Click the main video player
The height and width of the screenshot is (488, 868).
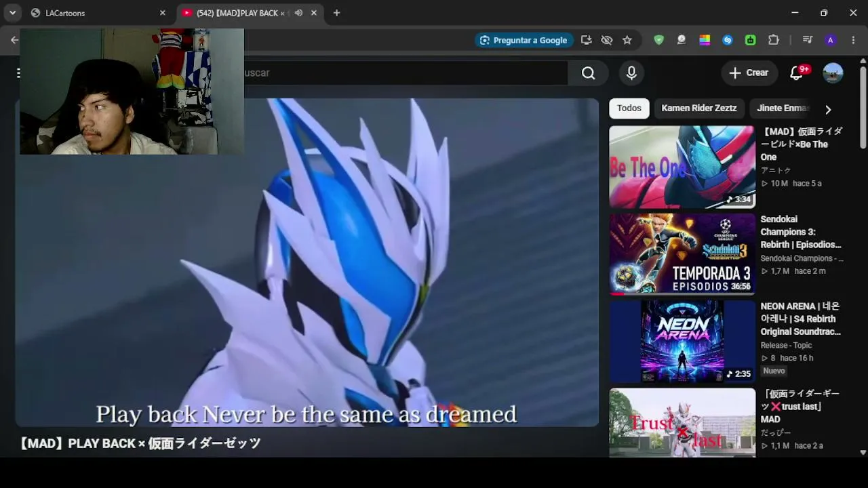[x=307, y=262]
